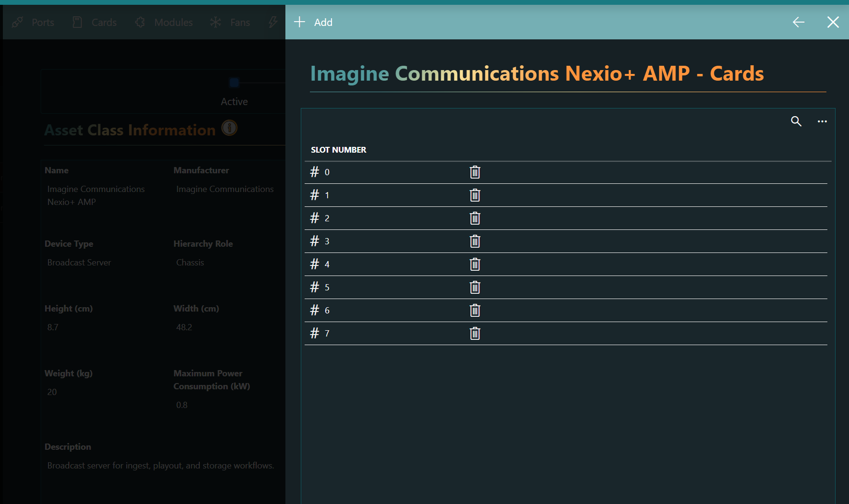Delete the card in slot 6

pos(475,311)
